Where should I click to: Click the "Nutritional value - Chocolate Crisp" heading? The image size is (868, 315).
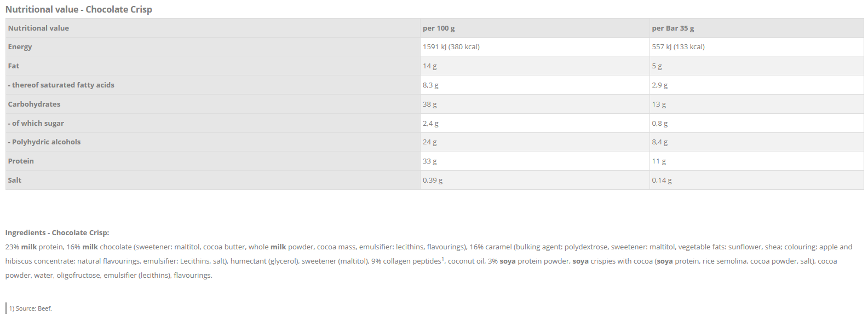click(79, 9)
